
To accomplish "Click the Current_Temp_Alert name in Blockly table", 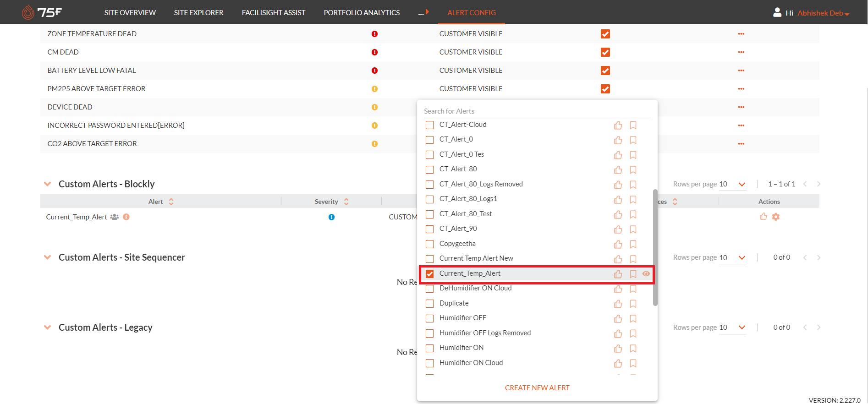I will click(77, 217).
